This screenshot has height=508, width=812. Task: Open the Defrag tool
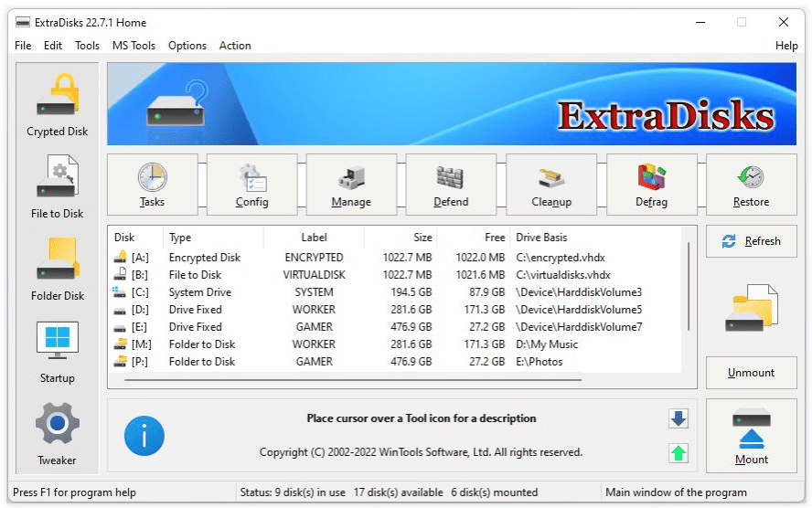pos(651,185)
